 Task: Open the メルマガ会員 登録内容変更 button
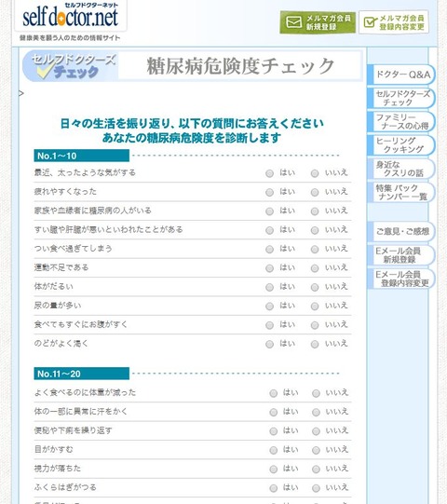(x=394, y=22)
